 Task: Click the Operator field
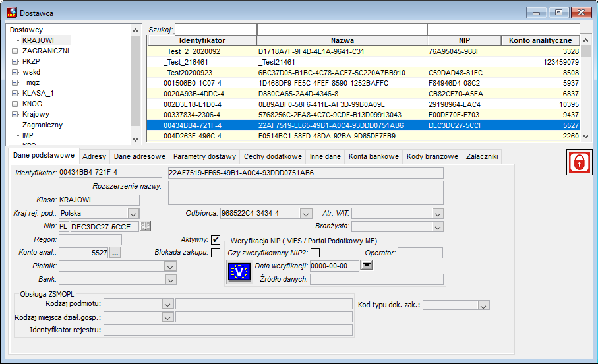click(x=420, y=253)
